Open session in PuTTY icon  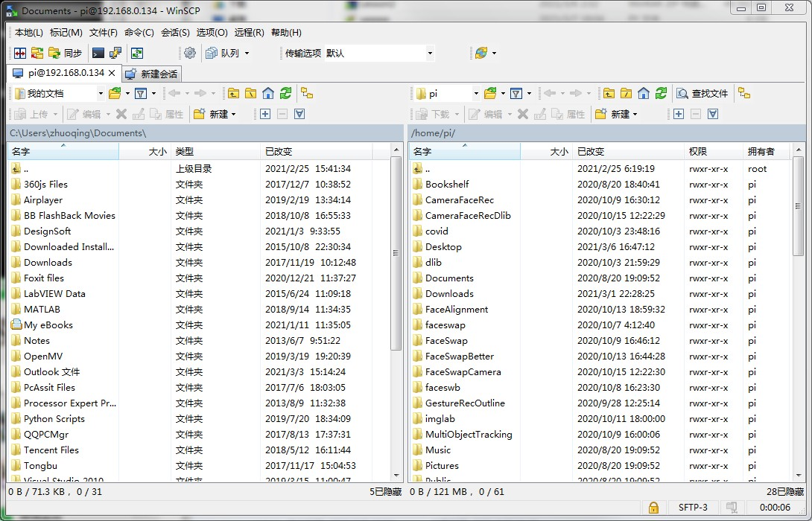coord(115,53)
